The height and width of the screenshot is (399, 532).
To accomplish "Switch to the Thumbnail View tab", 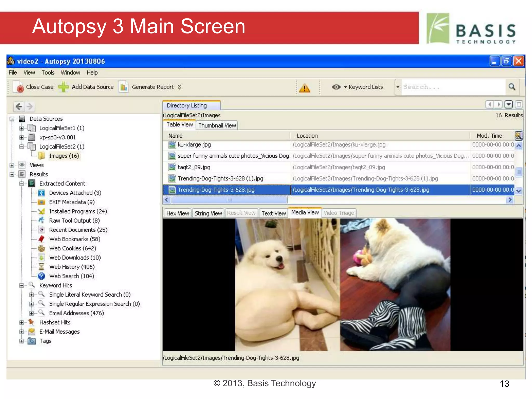I will tap(217, 125).
